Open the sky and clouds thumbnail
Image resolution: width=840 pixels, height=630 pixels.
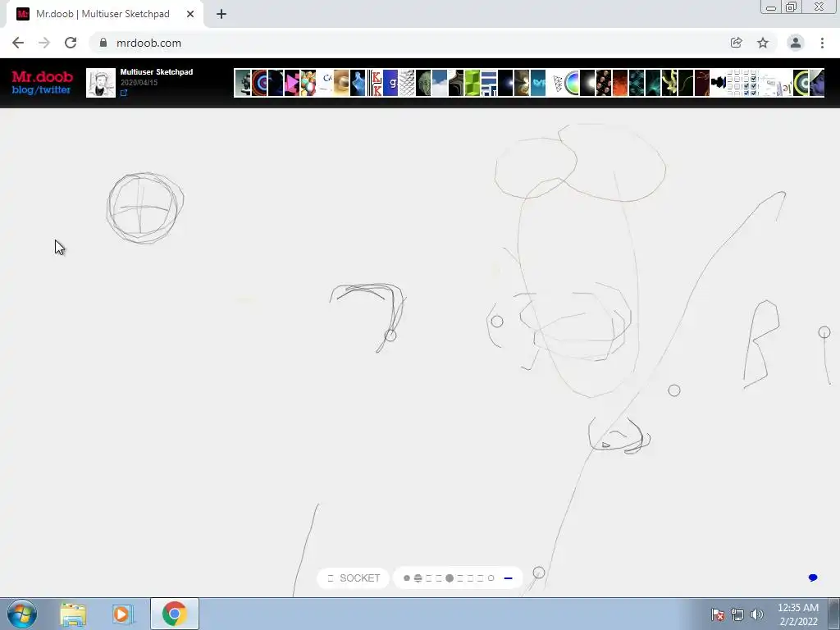click(x=440, y=83)
